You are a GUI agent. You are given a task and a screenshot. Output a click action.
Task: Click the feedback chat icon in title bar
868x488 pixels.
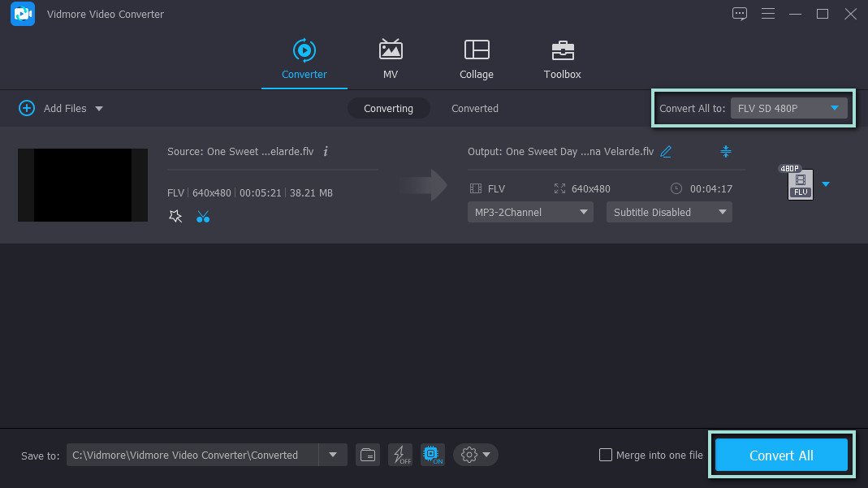pos(740,14)
